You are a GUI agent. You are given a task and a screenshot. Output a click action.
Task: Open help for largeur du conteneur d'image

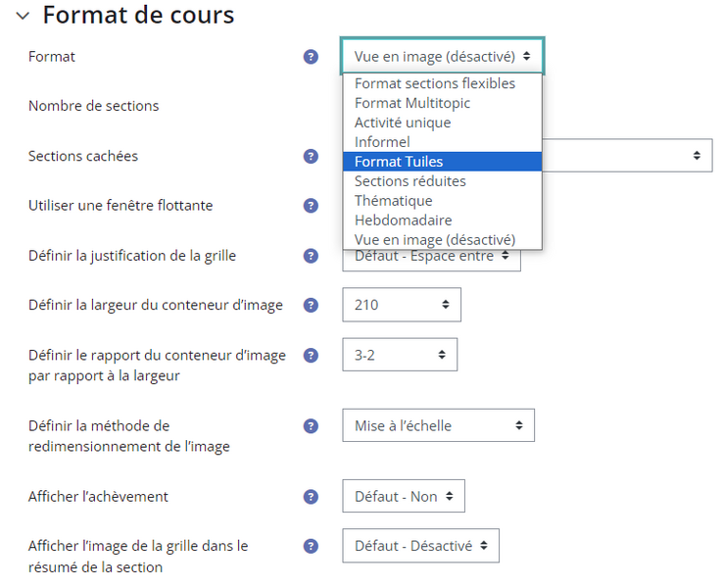[x=311, y=305]
